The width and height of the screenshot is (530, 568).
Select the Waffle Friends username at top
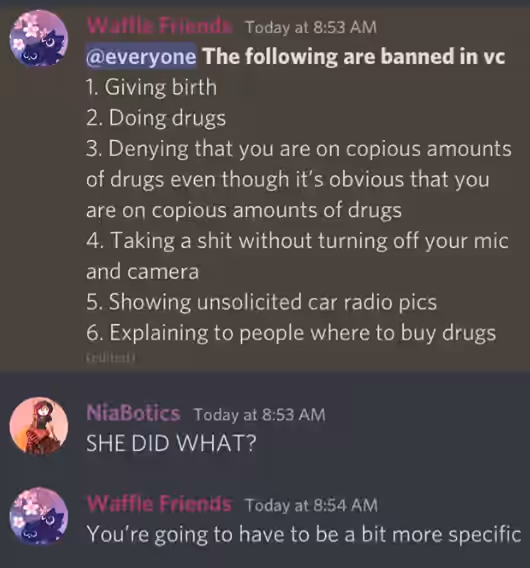159,26
